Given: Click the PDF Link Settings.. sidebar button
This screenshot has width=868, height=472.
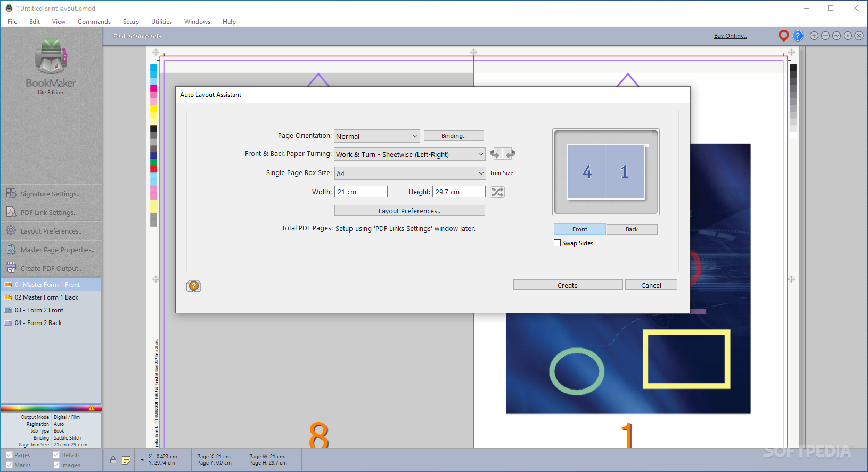Looking at the screenshot, I should pos(51,212).
